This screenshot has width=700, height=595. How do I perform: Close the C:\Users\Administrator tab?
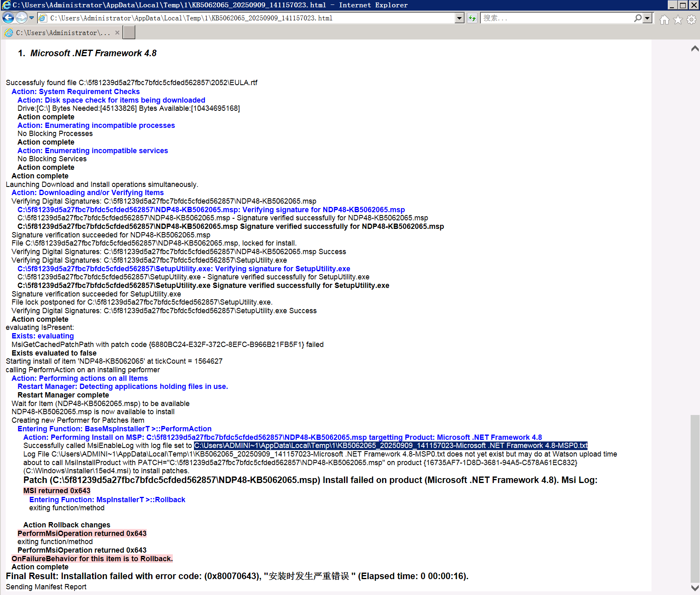(x=117, y=33)
